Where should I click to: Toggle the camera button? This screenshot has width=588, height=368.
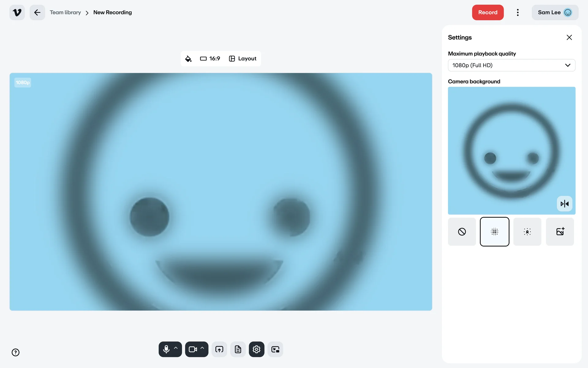[193, 349]
